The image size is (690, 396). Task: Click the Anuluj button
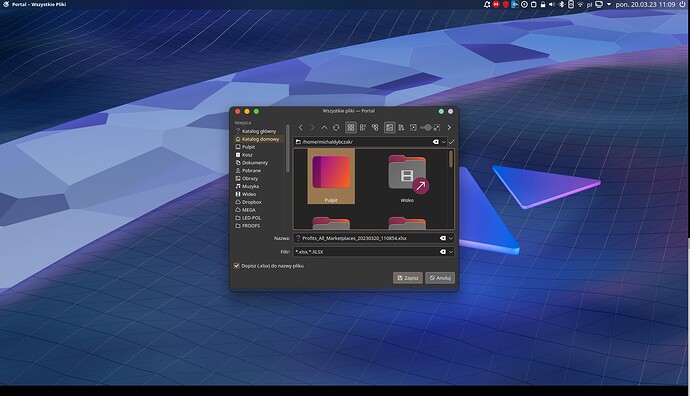(440, 278)
